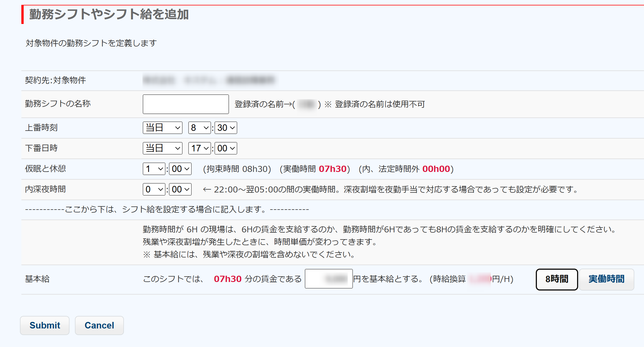
Task: Click the 勤務シフトの名称 text field
Action: [185, 104]
